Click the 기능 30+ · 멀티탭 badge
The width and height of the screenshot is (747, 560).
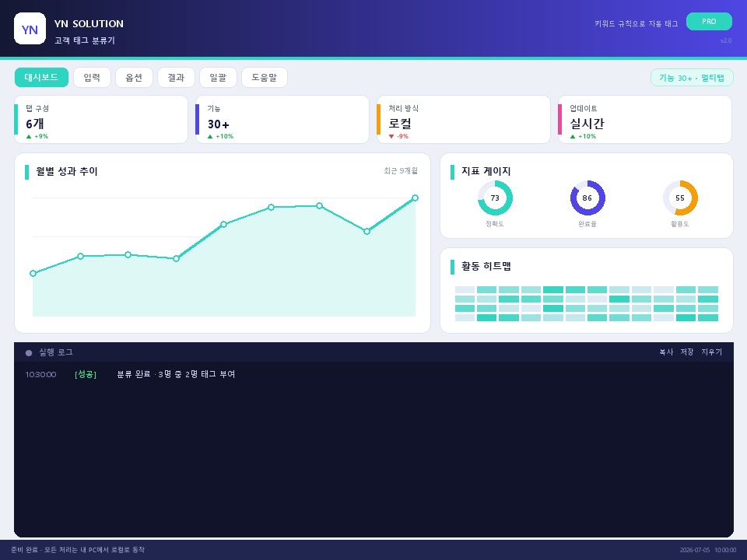click(x=692, y=78)
